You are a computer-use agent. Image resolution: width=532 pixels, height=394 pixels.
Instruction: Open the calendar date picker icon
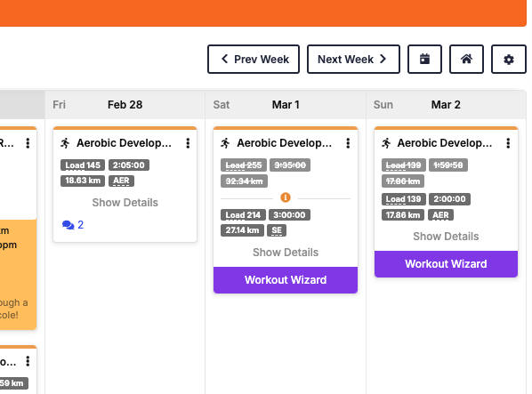pos(424,59)
